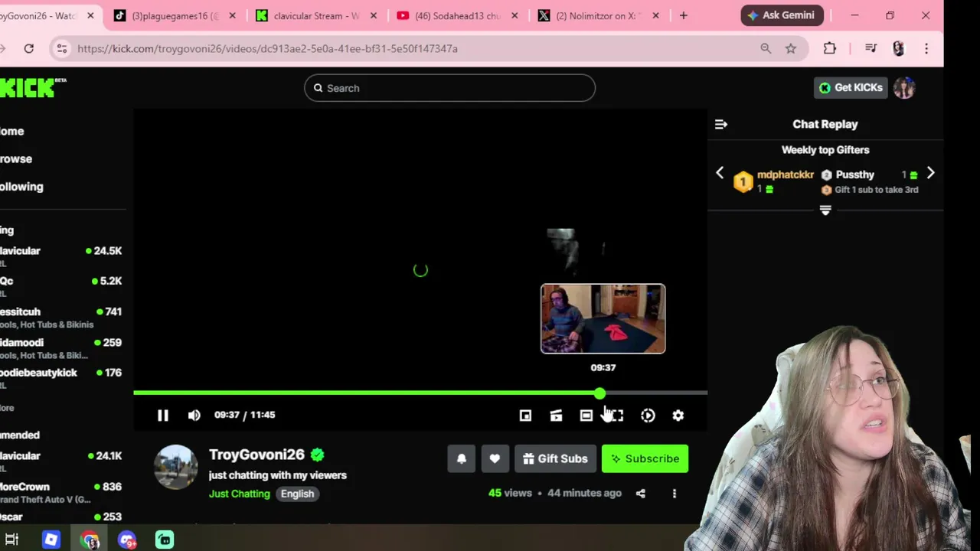Open Chrome media controls icon
The image size is (980, 551).
pos(871,48)
